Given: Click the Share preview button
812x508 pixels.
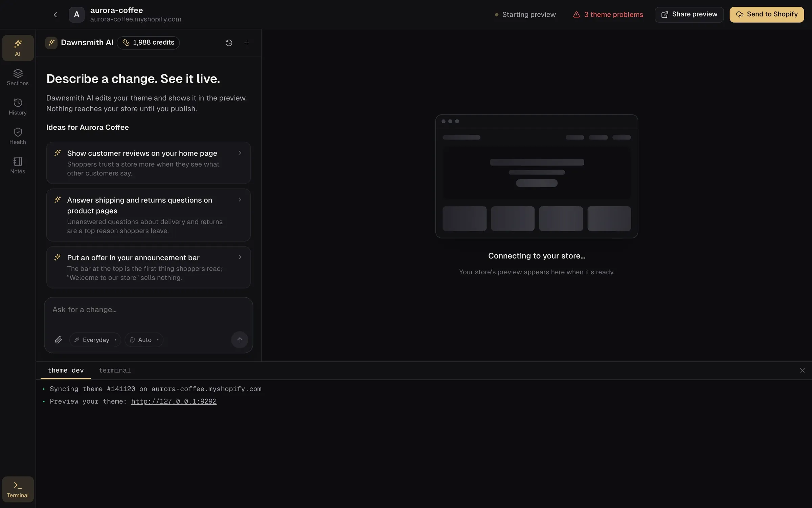Looking at the screenshot, I should [x=689, y=15].
